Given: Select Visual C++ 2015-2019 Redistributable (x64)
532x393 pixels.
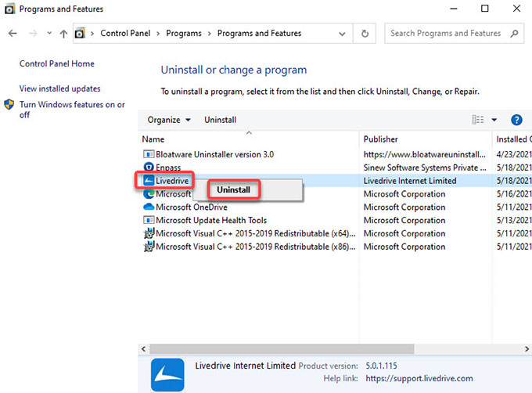Looking at the screenshot, I should pos(256,233).
